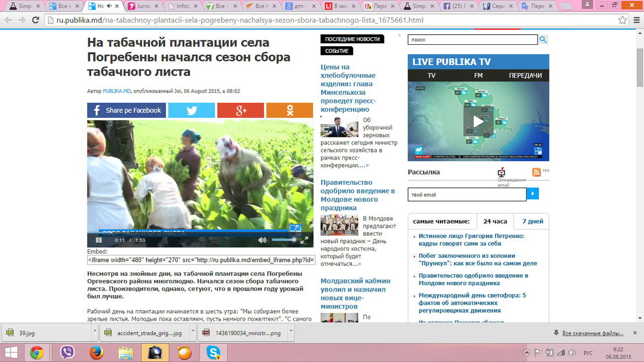Select the 7 дней most-read tab

532,222
